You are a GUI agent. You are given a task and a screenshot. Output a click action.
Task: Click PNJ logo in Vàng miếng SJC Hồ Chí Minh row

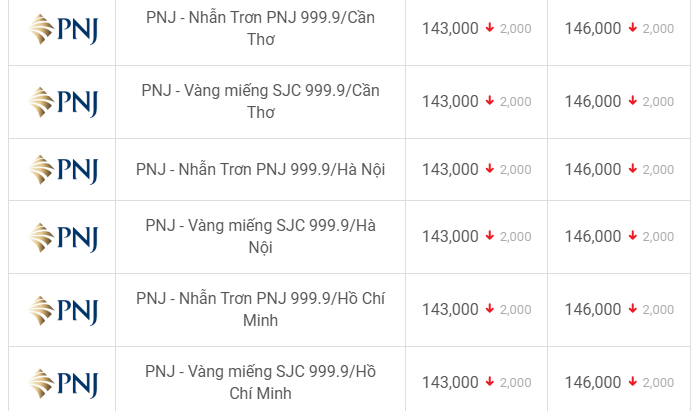[x=62, y=384]
